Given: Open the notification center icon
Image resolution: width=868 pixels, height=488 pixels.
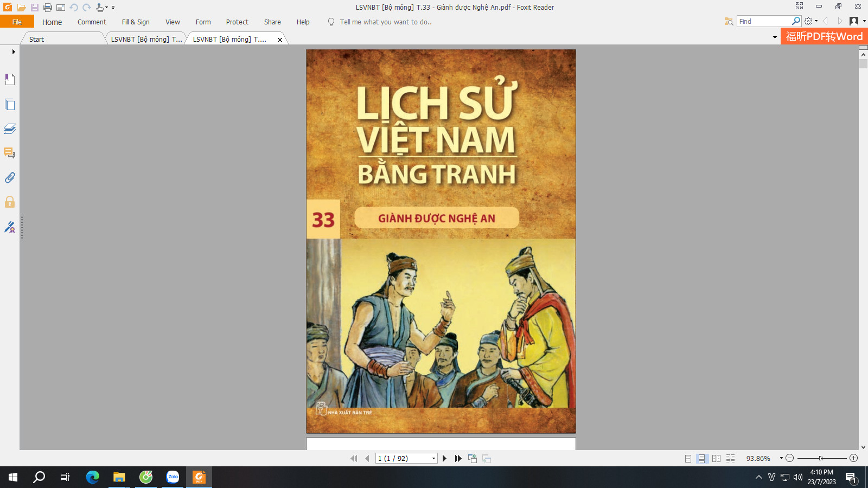Looking at the screenshot, I should pos(851,478).
